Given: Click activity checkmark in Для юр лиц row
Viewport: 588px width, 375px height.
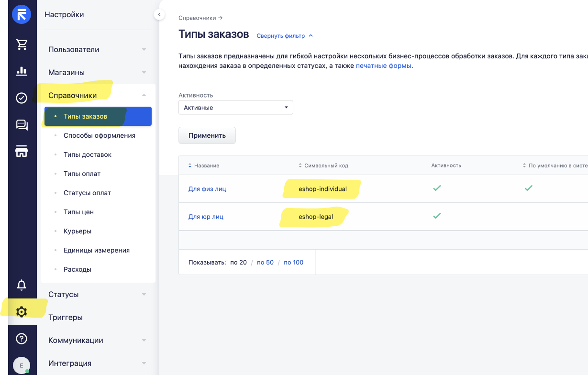Looking at the screenshot, I should tap(436, 216).
